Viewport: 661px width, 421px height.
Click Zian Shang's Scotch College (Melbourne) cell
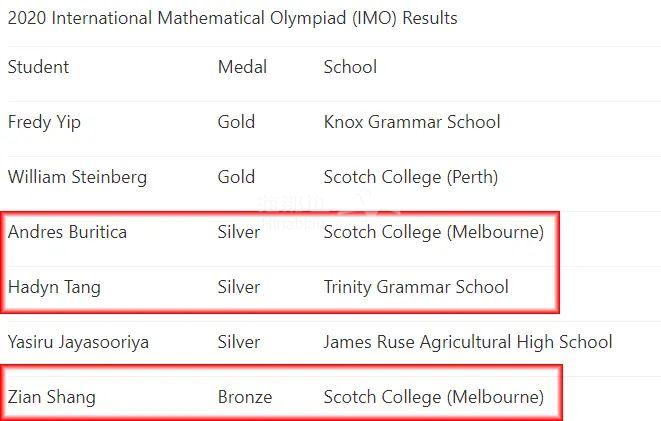[434, 397]
